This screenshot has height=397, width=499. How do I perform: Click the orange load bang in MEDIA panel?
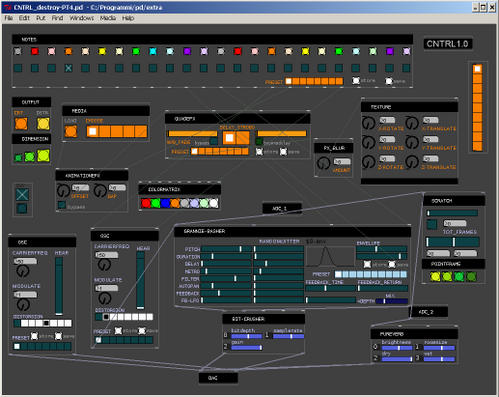[x=71, y=131]
